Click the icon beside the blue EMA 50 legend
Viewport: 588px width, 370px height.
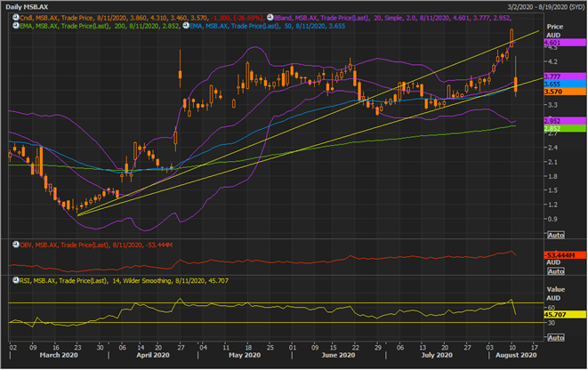[185, 26]
